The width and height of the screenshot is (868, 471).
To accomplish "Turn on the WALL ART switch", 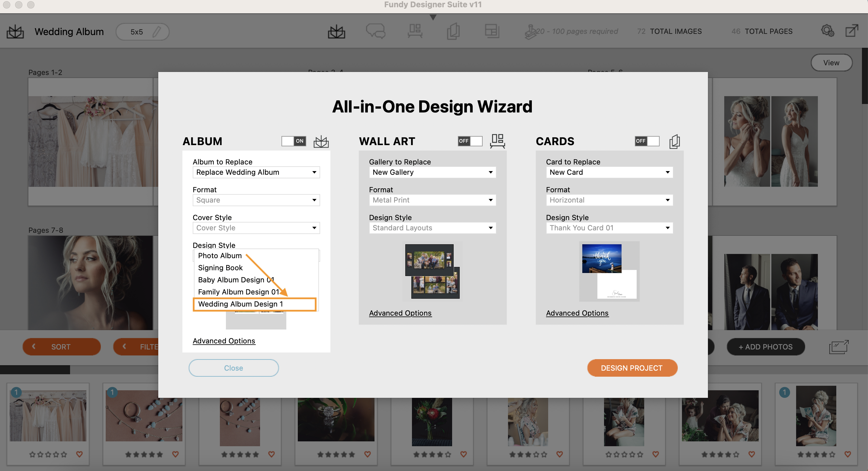I will (x=470, y=141).
